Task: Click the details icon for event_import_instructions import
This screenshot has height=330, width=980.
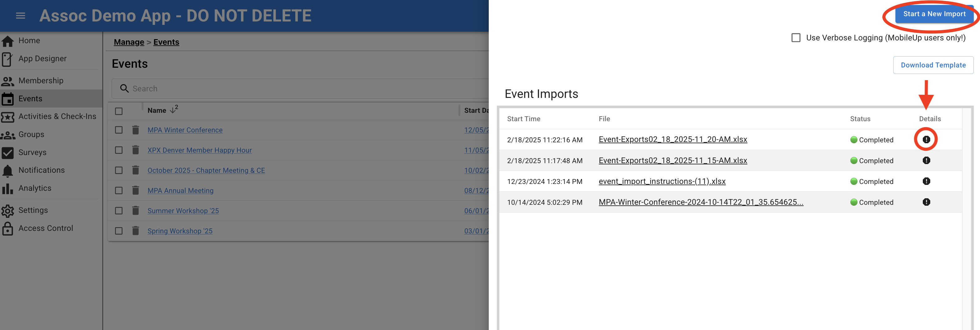Action: (926, 181)
